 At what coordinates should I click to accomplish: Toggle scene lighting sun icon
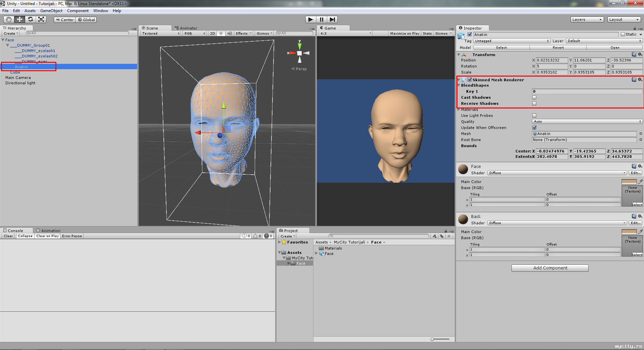click(x=221, y=34)
